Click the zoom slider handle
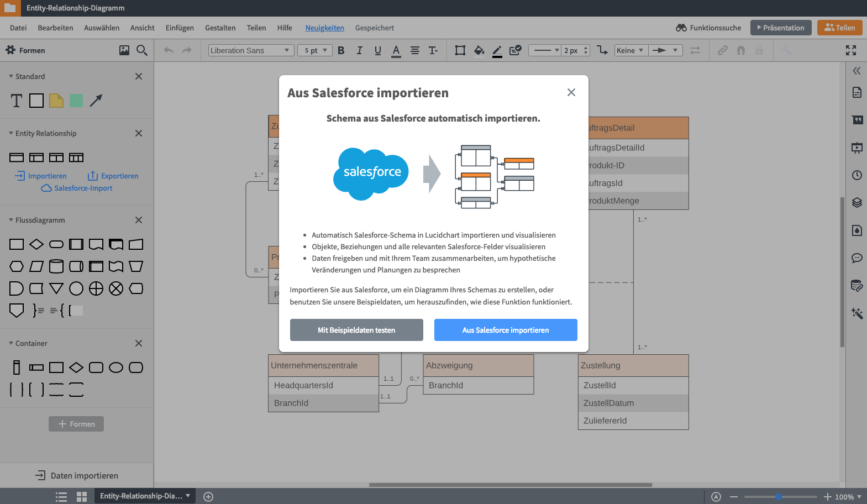Screen dimensions: 867x504 pos(779,497)
